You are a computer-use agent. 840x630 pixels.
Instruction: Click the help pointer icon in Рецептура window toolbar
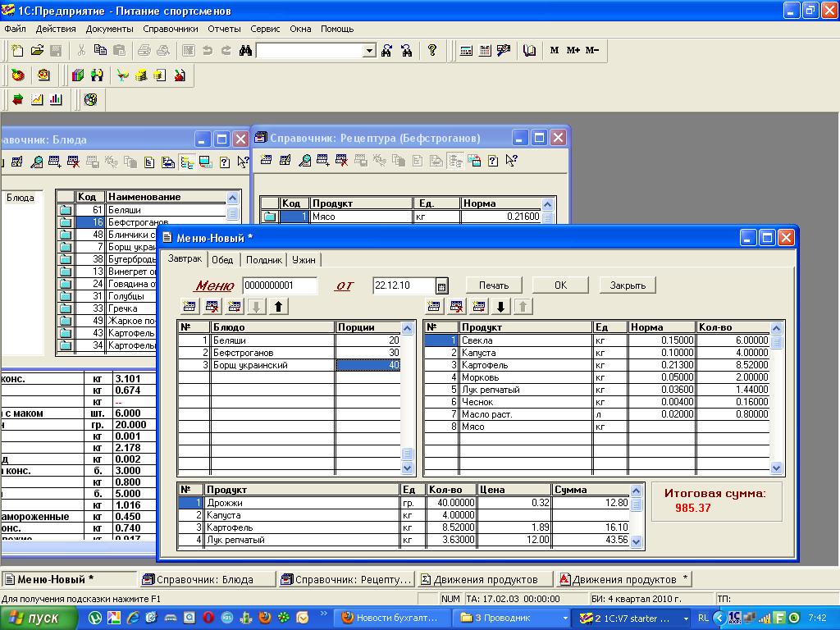(x=512, y=160)
